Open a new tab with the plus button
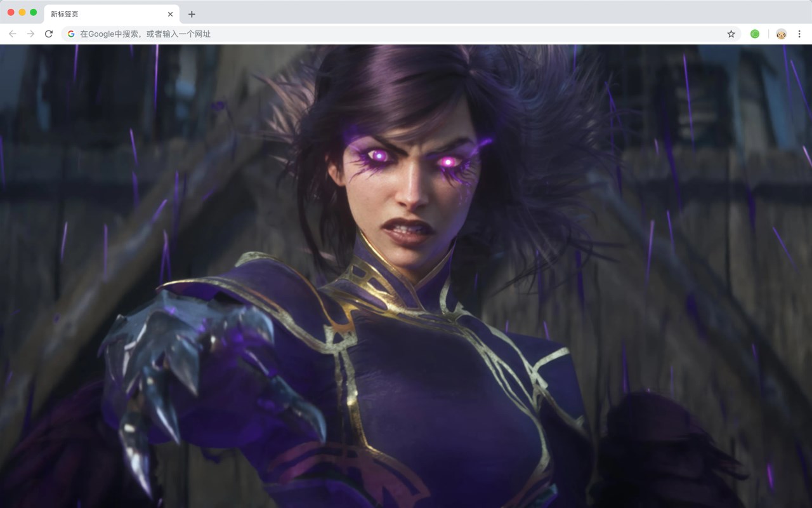The height and width of the screenshot is (508, 812). [x=192, y=14]
